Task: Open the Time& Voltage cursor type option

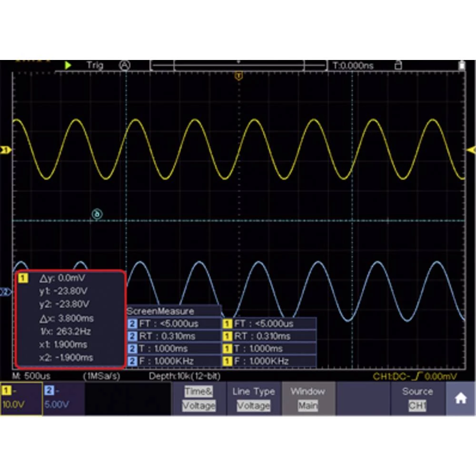Action: pyautogui.click(x=198, y=398)
